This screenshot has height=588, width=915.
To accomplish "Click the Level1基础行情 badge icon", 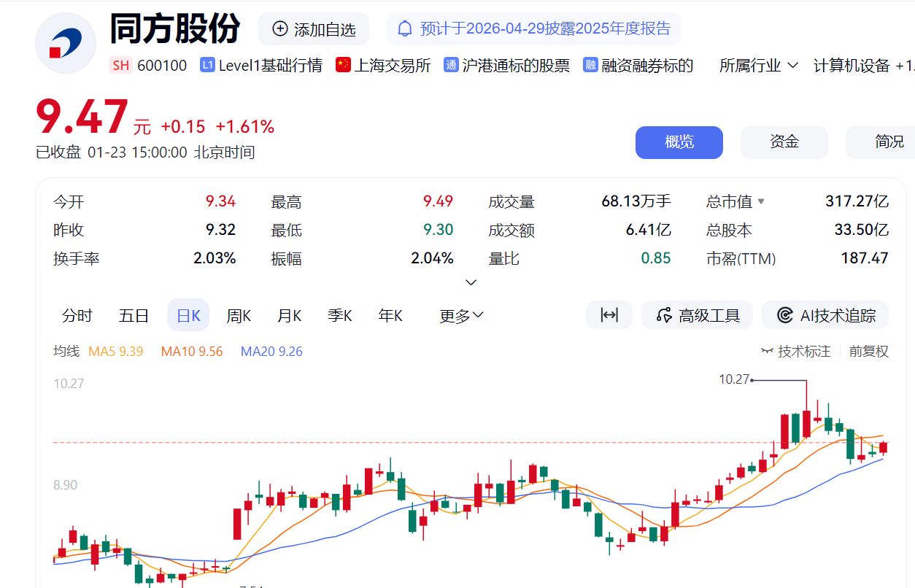I will point(207,65).
